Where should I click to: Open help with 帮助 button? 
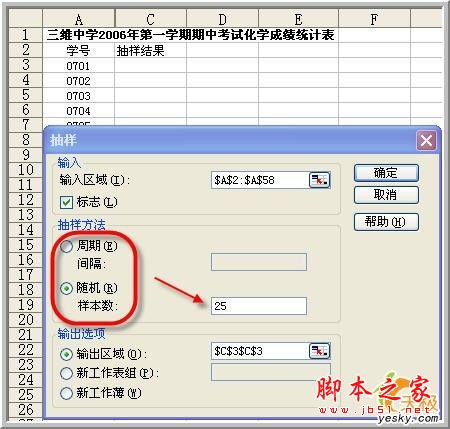click(386, 222)
